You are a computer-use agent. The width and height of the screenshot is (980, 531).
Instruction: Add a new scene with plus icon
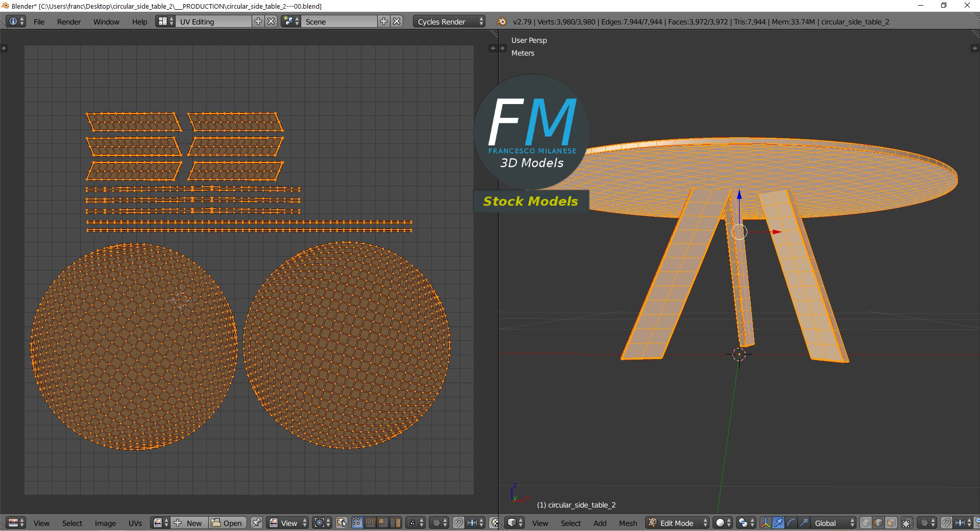coord(384,21)
